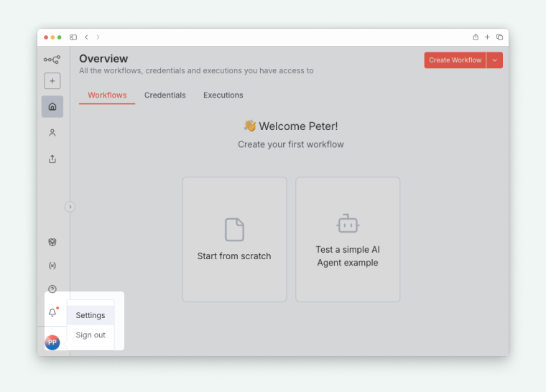Switch to the Executions tab
This screenshot has width=546, height=392.
(x=223, y=95)
